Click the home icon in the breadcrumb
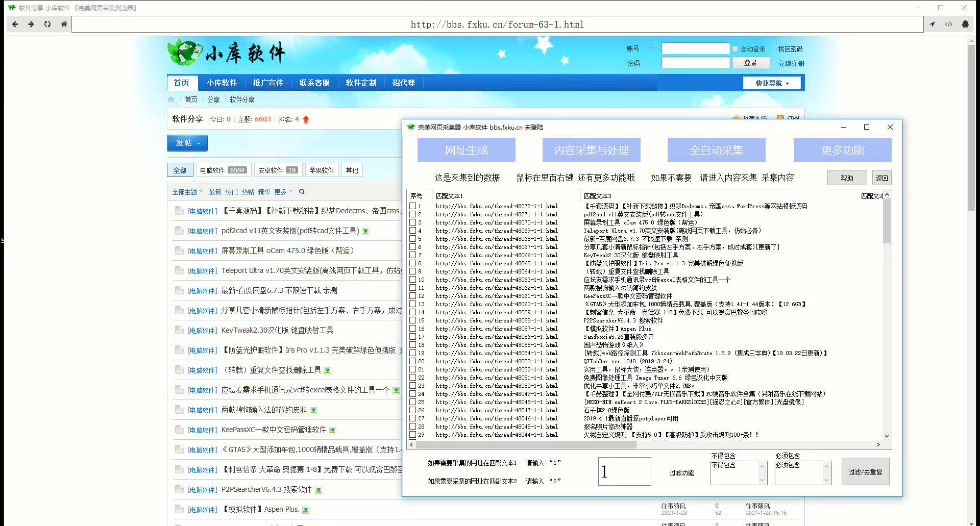 click(x=171, y=99)
